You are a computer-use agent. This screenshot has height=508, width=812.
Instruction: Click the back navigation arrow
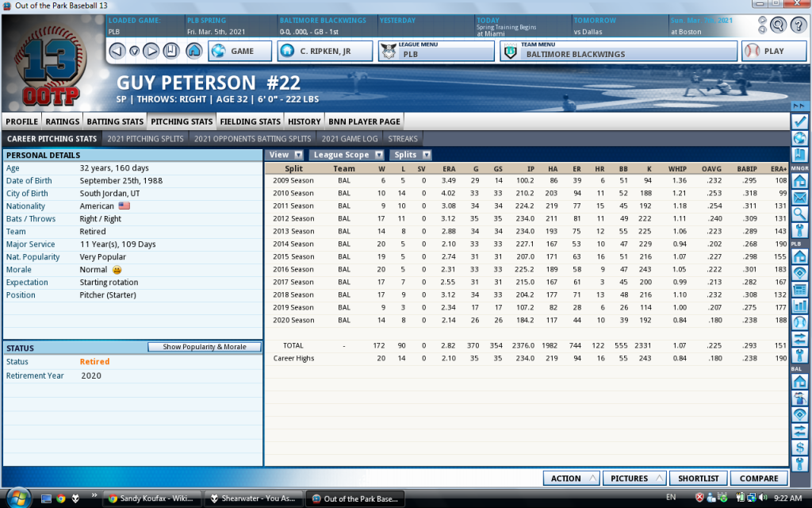click(x=117, y=52)
